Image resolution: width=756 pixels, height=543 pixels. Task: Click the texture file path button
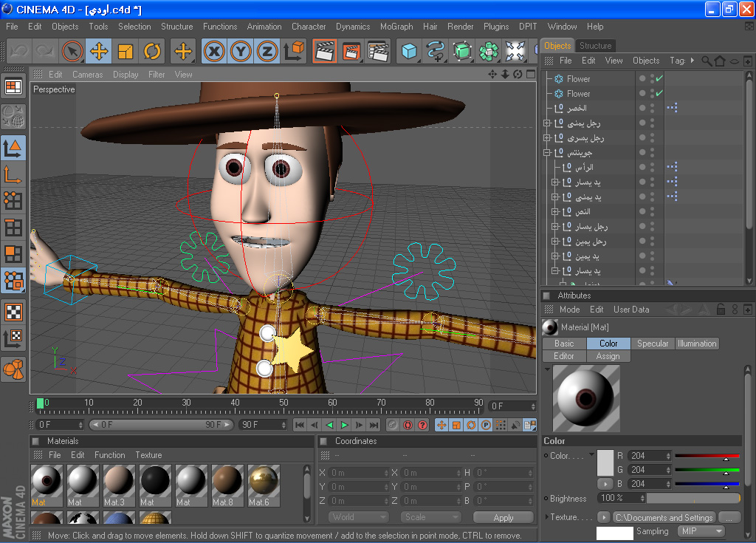664,517
